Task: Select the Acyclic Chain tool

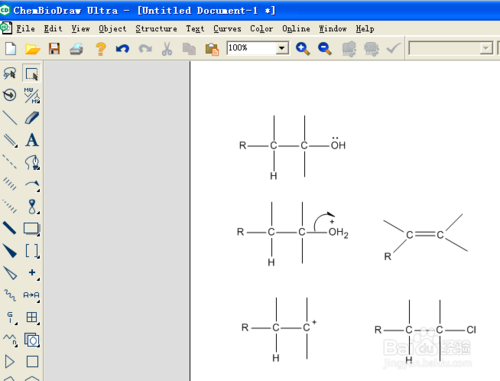Action: pos(10,339)
